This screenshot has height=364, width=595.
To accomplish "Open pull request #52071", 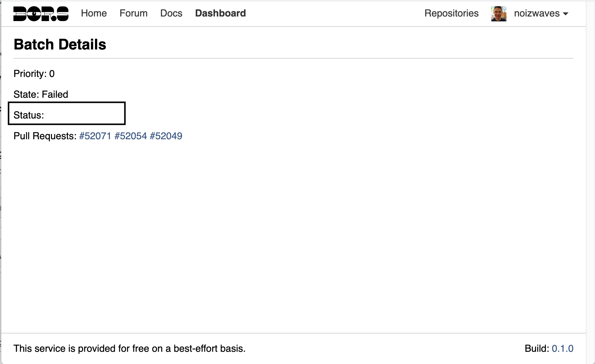I will pos(95,136).
